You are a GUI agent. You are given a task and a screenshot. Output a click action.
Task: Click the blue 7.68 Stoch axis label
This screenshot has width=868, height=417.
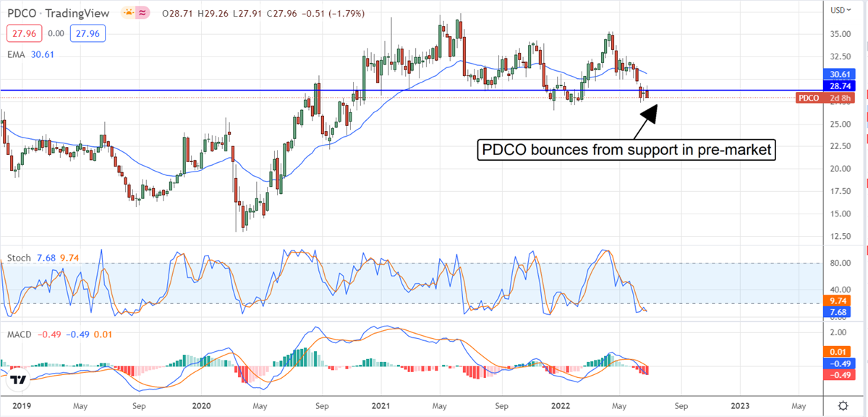839,312
